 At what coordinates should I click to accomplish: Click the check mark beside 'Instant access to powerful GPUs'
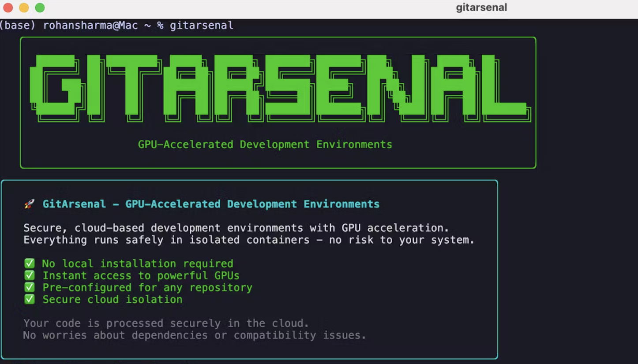tap(29, 275)
